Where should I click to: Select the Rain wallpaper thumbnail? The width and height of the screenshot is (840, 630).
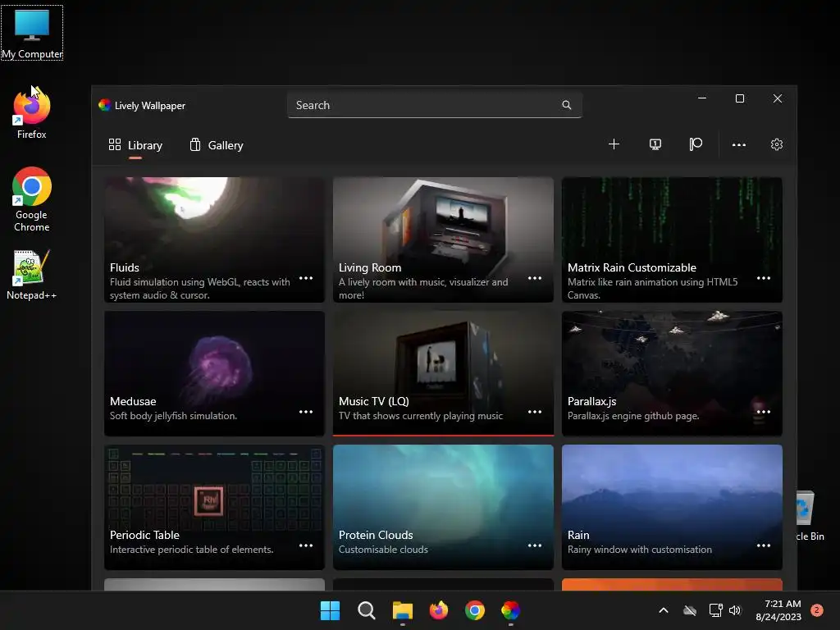pos(672,507)
